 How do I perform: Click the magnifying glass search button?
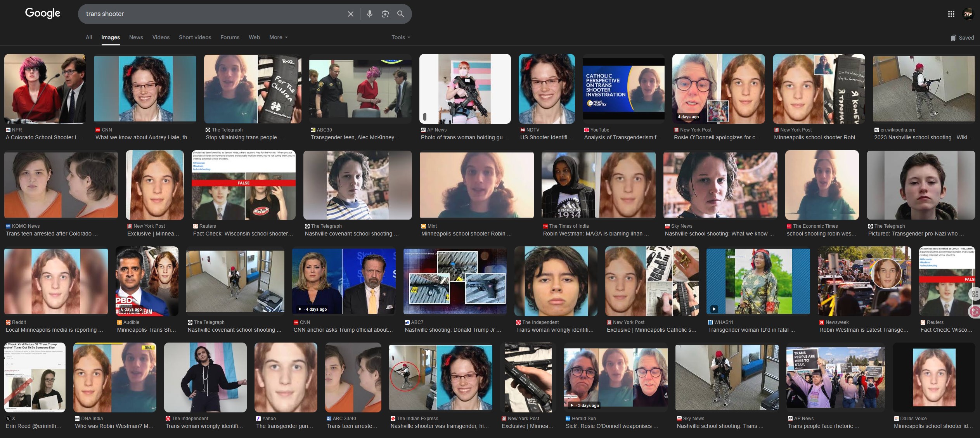400,14
